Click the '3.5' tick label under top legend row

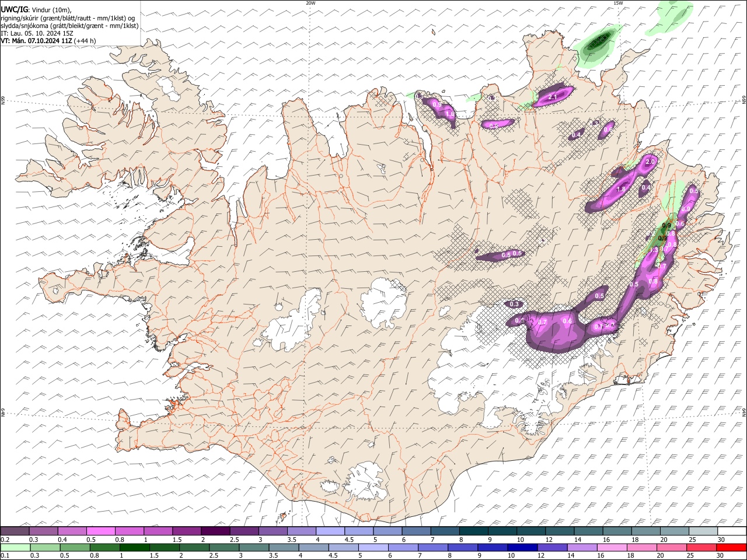(291, 540)
